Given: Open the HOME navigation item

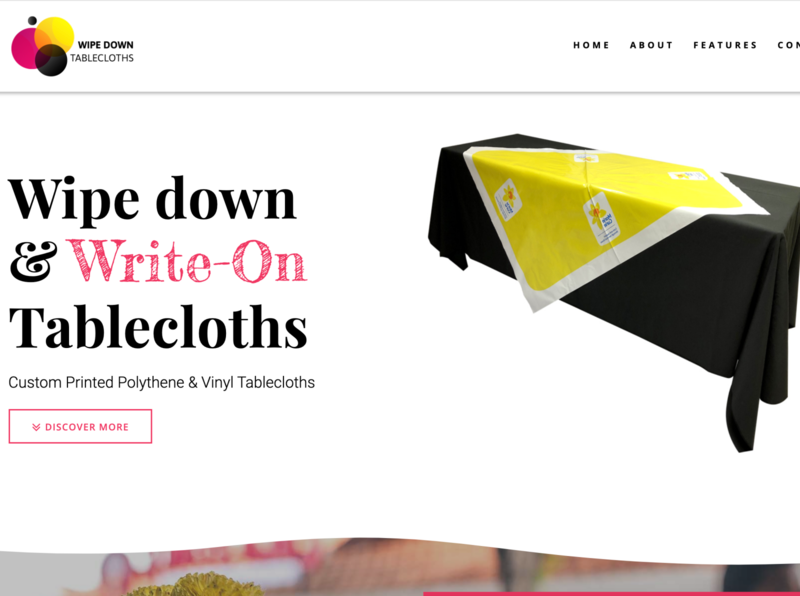Looking at the screenshot, I should point(591,45).
